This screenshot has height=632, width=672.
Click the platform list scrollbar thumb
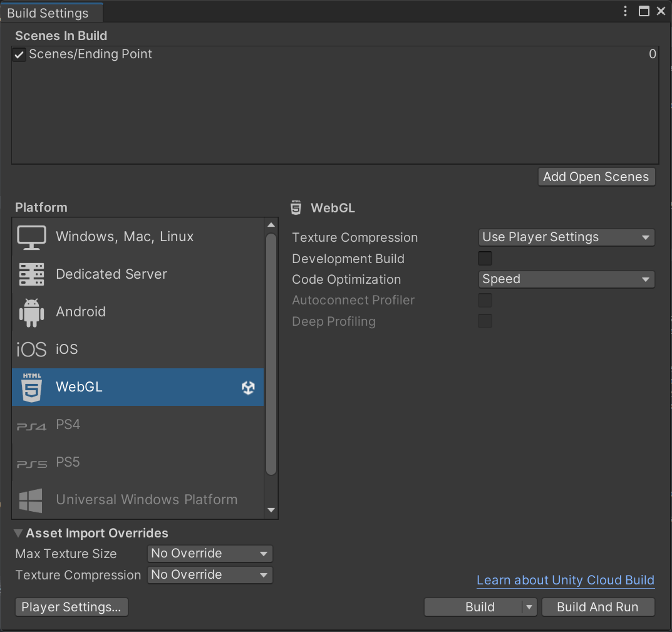point(271,354)
